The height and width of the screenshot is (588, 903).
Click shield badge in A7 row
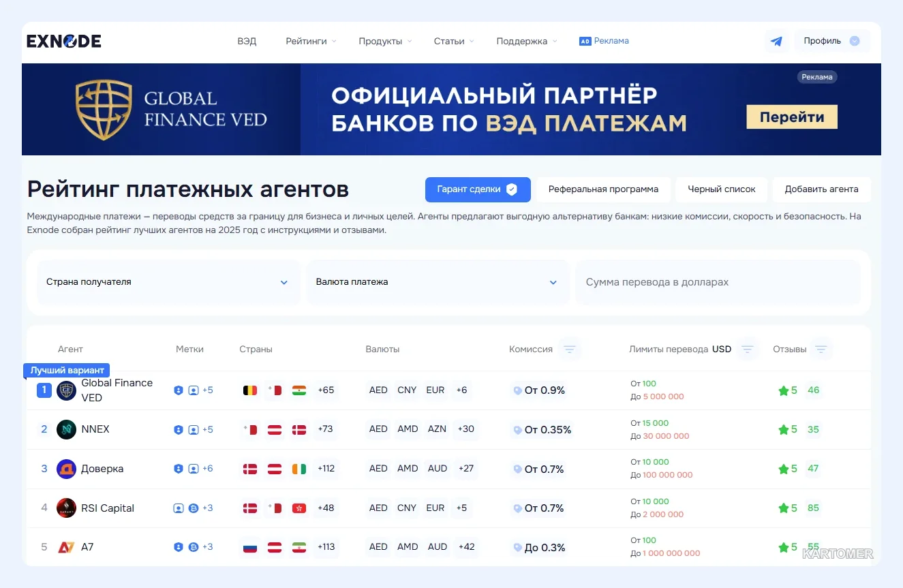[179, 547]
